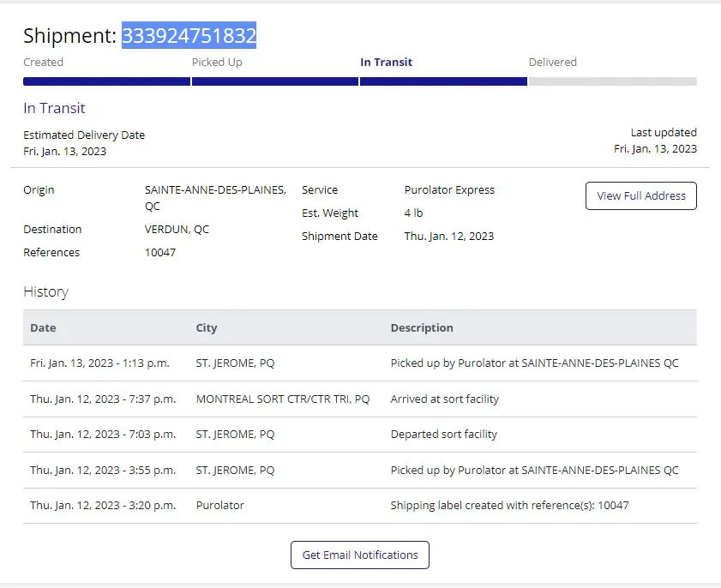Image resolution: width=721 pixels, height=588 pixels.
Task: Click the bold In Transit step label
Action: tap(386, 62)
